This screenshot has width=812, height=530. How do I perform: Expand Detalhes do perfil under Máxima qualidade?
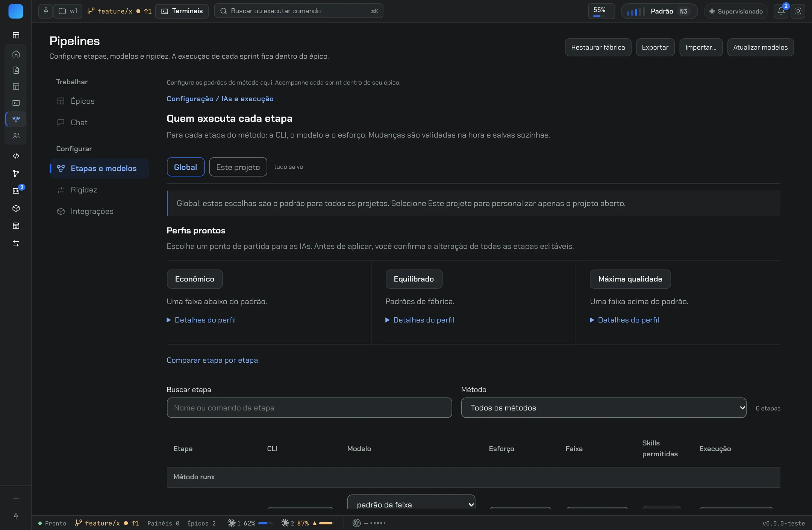point(624,320)
